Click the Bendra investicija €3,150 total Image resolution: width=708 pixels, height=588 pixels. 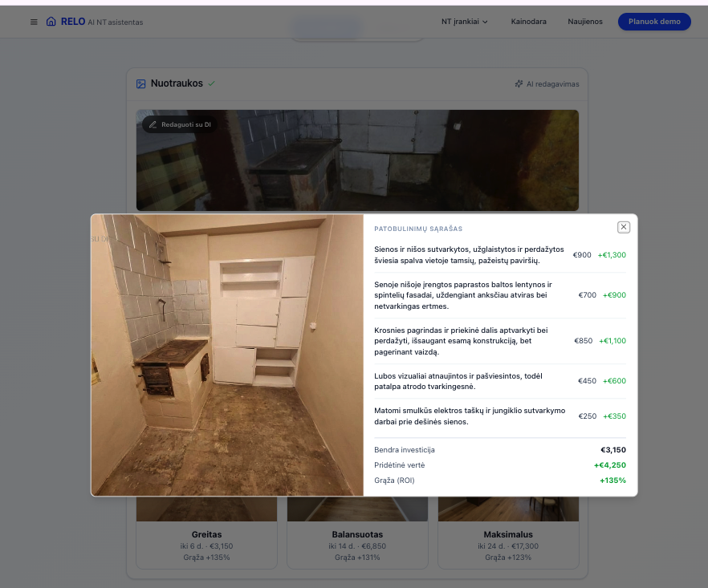point(613,450)
